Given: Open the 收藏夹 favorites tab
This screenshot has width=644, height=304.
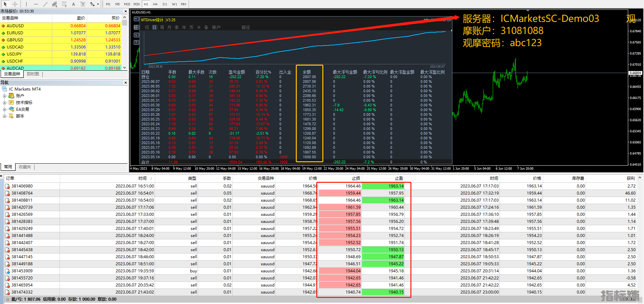Looking at the screenshot, I should click(25, 167).
